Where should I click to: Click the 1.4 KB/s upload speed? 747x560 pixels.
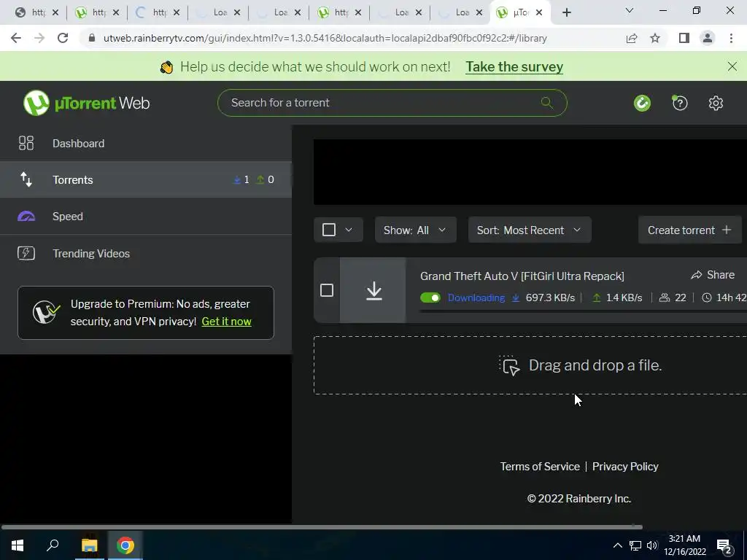[624, 297]
